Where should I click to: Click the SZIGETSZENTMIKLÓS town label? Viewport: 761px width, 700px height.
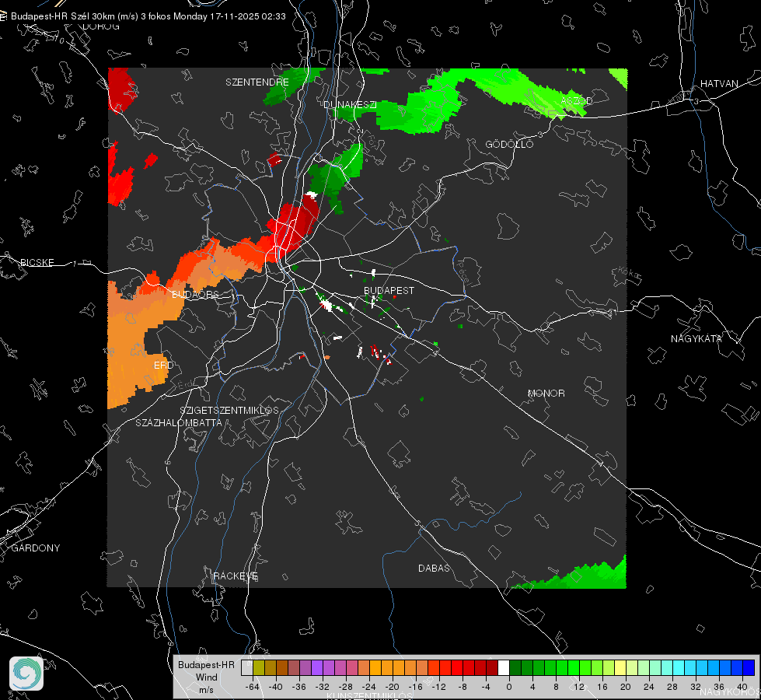229,411
